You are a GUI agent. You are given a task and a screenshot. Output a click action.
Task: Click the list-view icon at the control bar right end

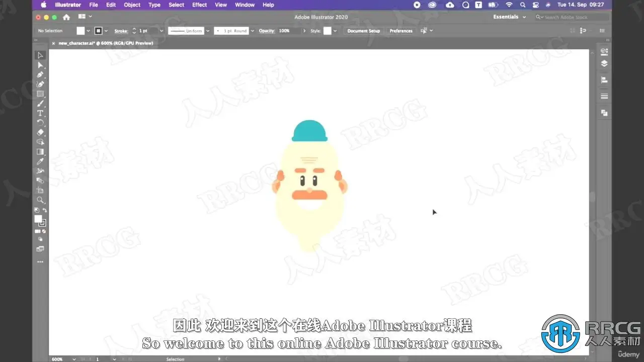coord(602,31)
